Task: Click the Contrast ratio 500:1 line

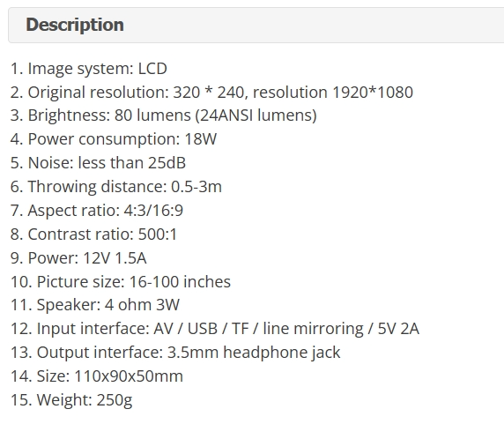Action: [93, 234]
